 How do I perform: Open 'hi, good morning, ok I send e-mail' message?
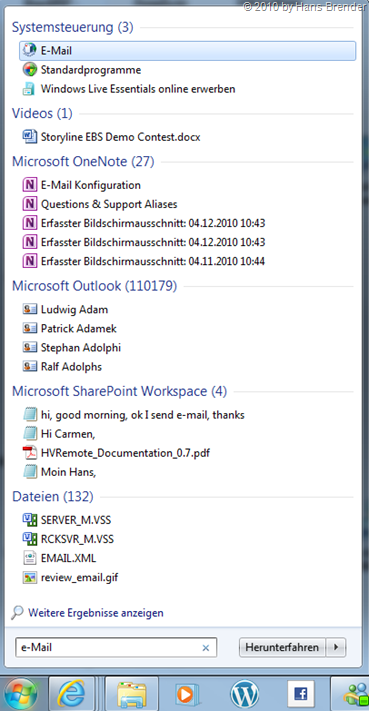coord(143,415)
